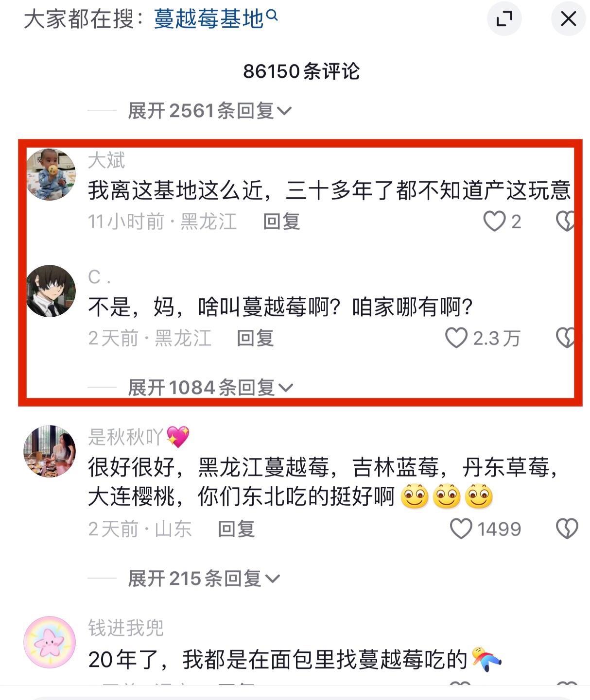Dislike 大斌's comment with the broken heart
Viewport: 590px width, 700px height.
coord(565,222)
